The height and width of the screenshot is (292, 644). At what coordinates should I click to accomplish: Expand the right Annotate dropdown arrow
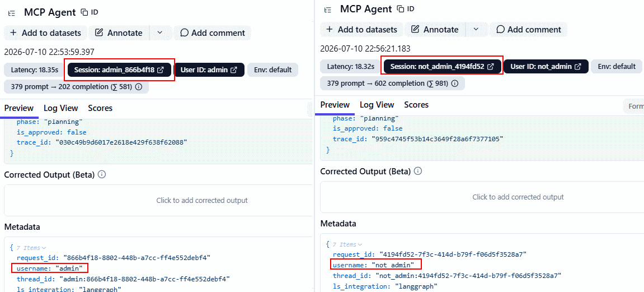(476, 30)
